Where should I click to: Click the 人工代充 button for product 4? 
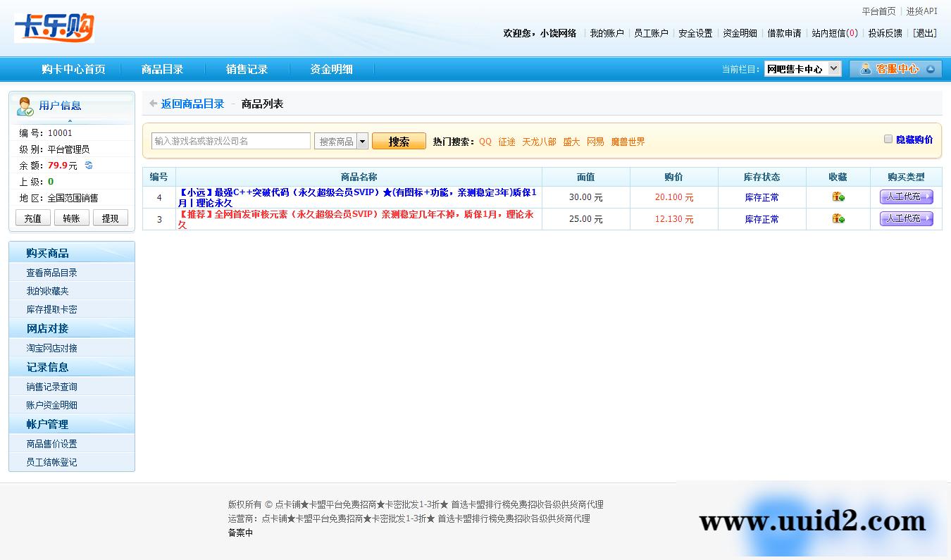[906, 197]
